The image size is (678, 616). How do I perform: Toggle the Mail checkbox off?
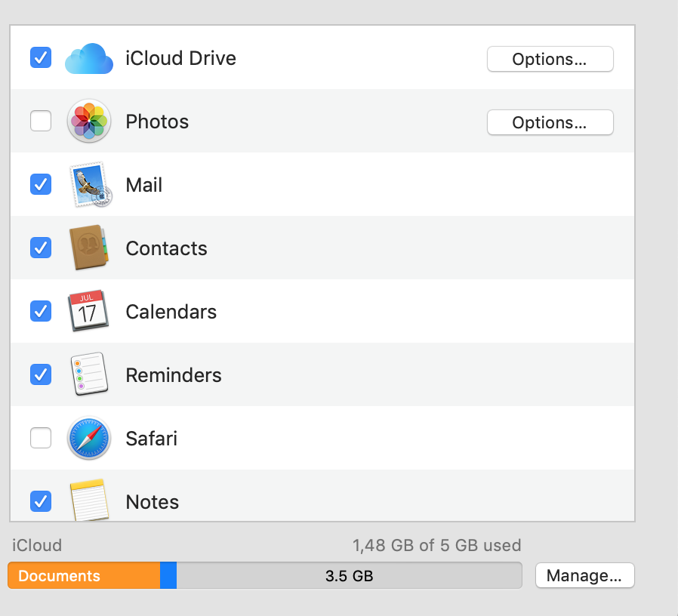[x=41, y=184]
